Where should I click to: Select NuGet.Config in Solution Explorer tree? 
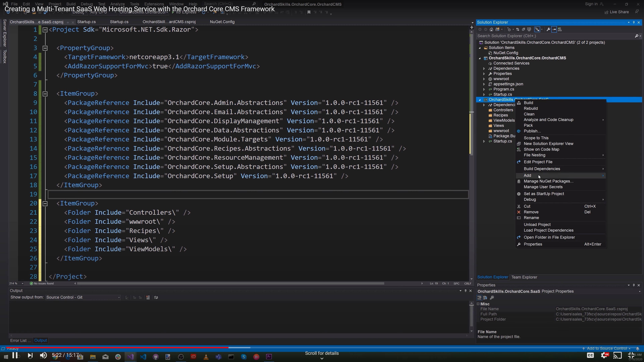505,53
